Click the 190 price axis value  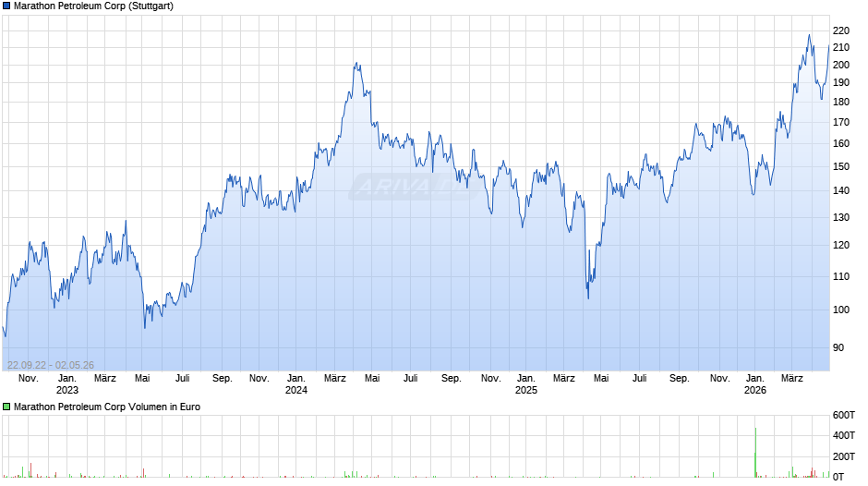click(841, 82)
